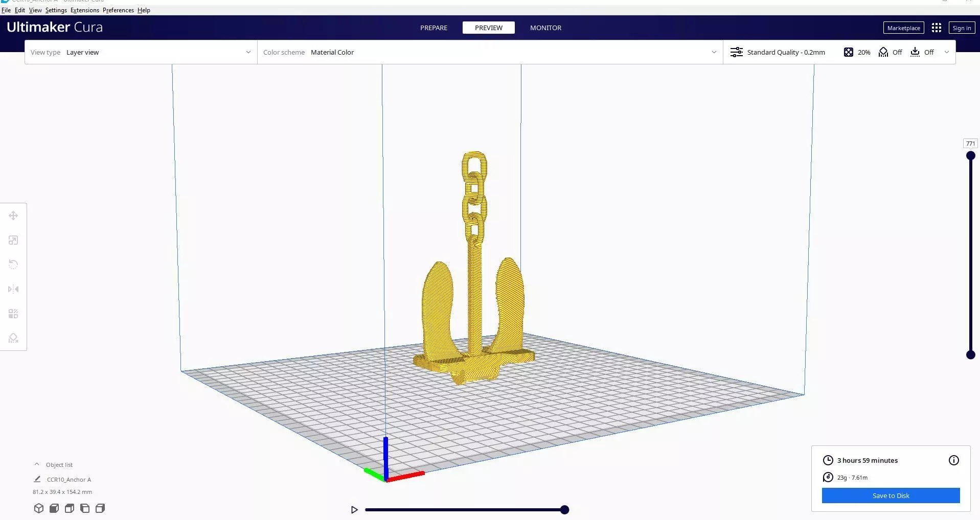Click the bottom layer slider handle
The image size is (980, 520).
click(970, 354)
